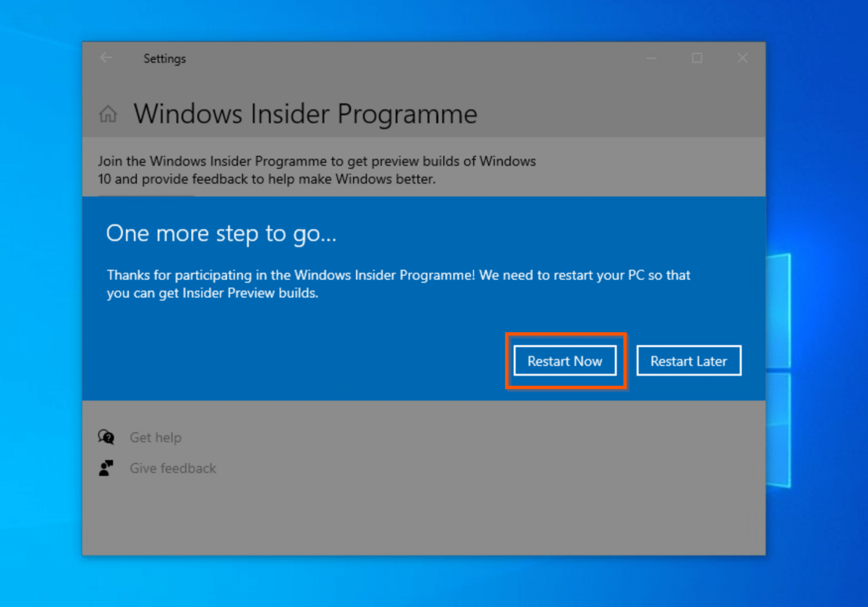
Task: Click the Give feedback person icon
Action: pyautogui.click(x=106, y=468)
